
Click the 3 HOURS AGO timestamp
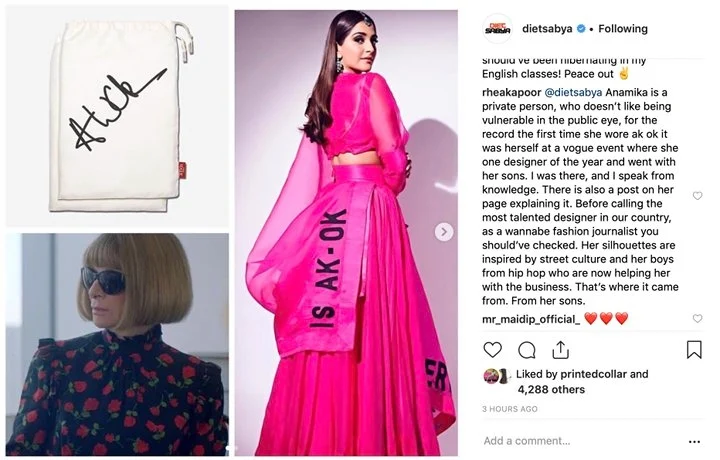(510, 409)
